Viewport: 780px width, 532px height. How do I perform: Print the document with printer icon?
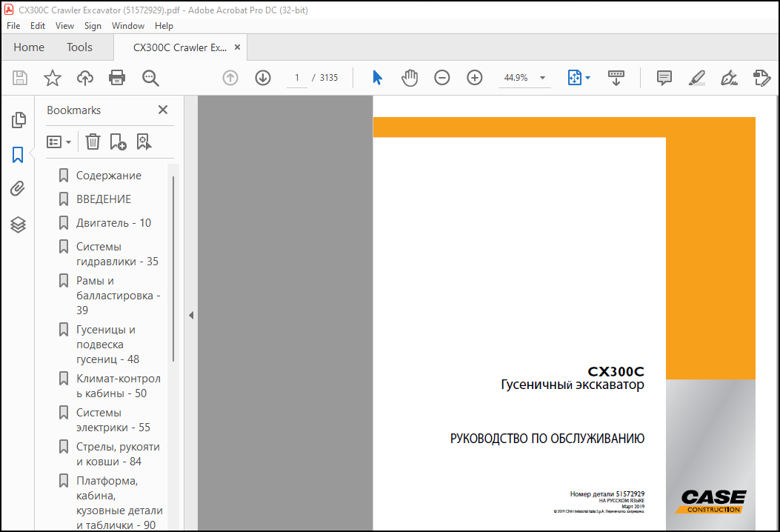coord(117,78)
